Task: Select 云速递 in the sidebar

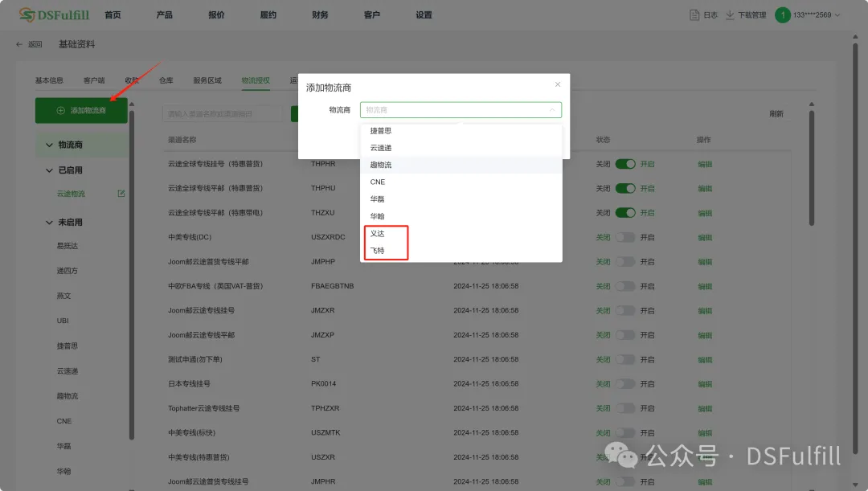Action: [x=67, y=371]
